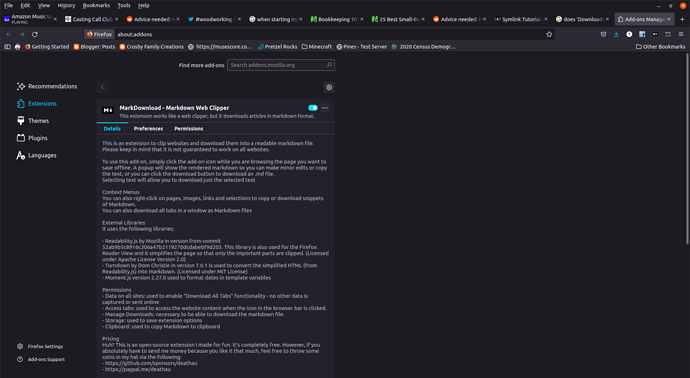The height and width of the screenshot is (378, 690).
Task: Open the Languages category in sidebar
Action: point(37,155)
